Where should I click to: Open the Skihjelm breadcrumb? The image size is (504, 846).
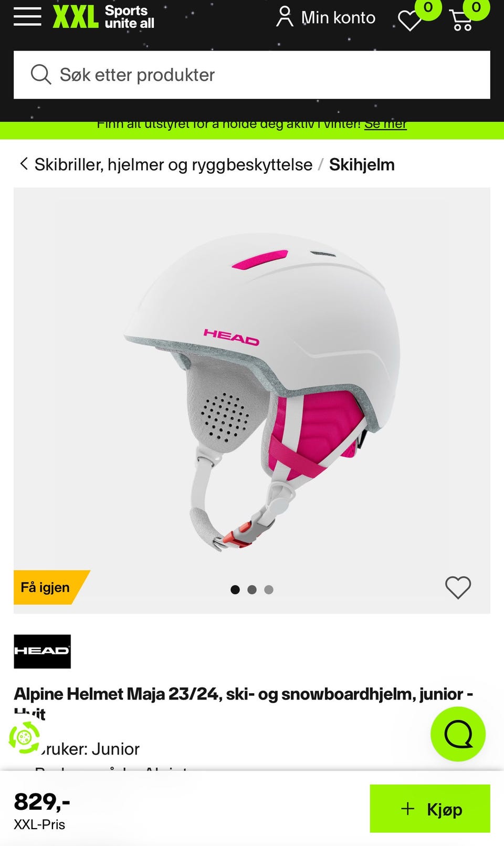(x=362, y=165)
